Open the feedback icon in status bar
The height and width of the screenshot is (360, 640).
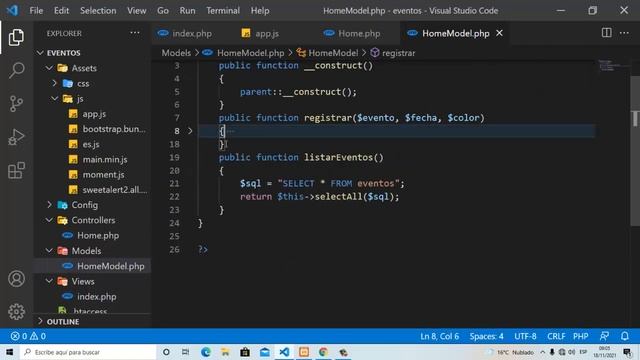pyautogui.click(x=604, y=336)
